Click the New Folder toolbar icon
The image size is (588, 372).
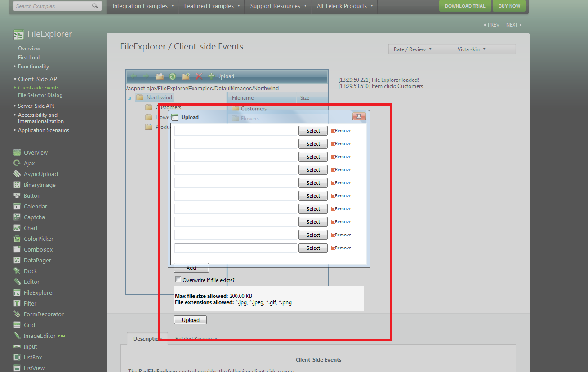(x=186, y=76)
